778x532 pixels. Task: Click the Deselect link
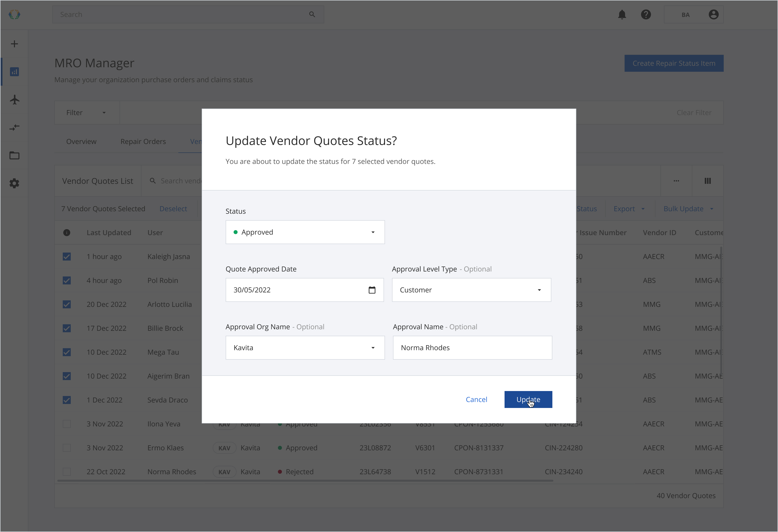tap(173, 208)
